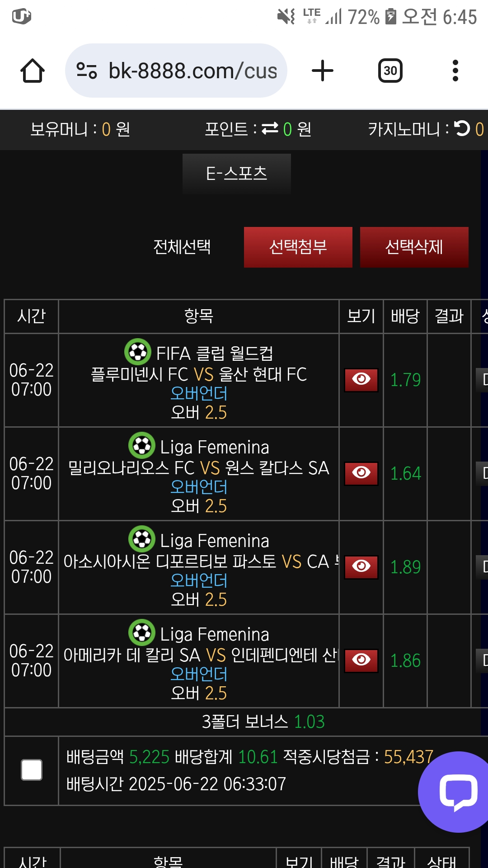Open site info icon in address bar
The height and width of the screenshot is (868, 488).
(x=87, y=71)
